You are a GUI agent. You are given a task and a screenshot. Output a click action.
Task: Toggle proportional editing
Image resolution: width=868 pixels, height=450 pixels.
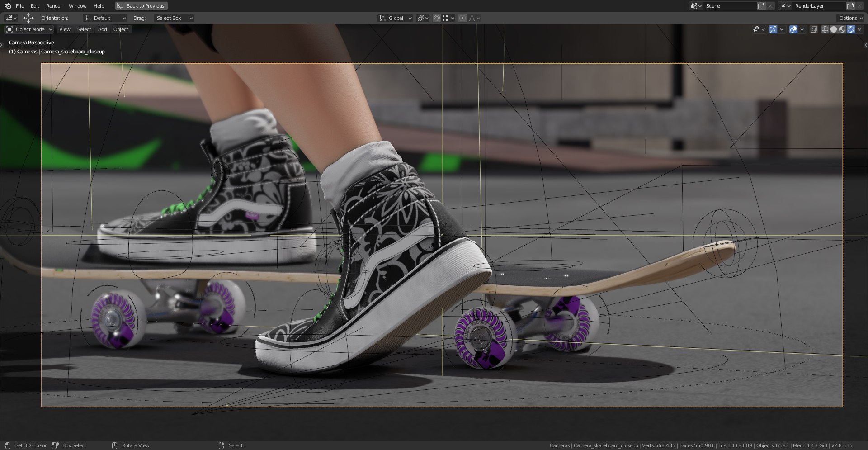click(462, 18)
